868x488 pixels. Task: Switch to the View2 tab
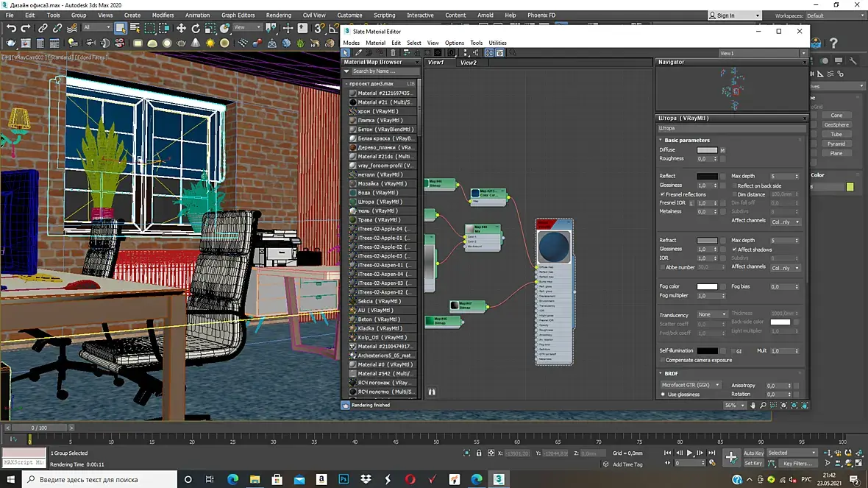pos(469,63)
